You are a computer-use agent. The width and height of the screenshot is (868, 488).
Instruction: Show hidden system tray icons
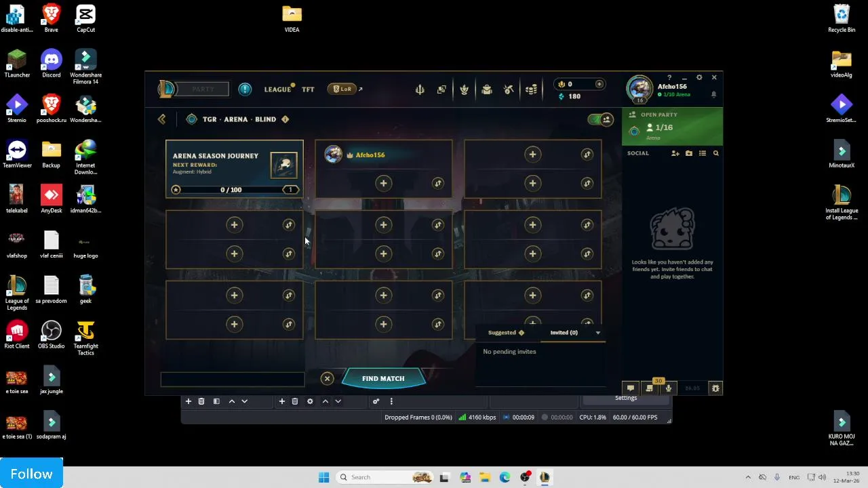[x=748, y=477]
